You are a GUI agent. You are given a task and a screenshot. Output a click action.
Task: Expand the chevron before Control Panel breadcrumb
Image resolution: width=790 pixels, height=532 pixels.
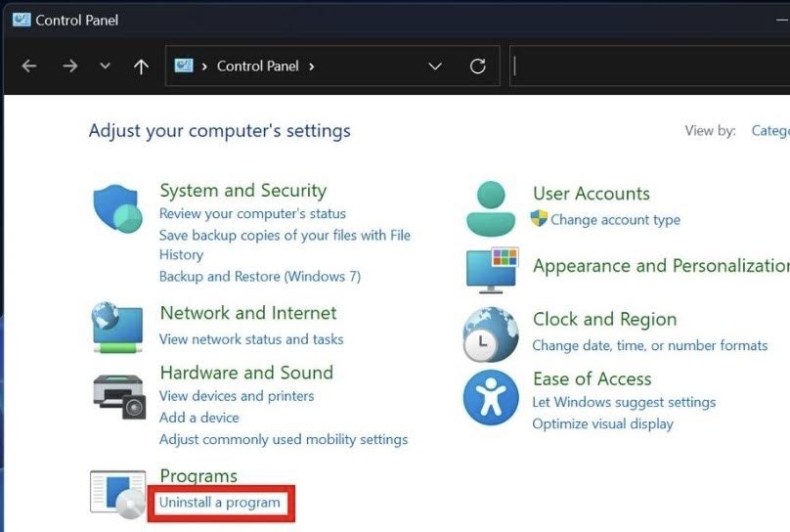204,66
